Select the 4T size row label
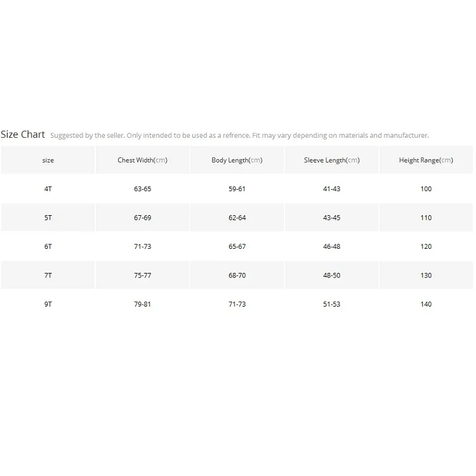The width and height of the screenshot is (476, 476). click(x=48, y=188)
